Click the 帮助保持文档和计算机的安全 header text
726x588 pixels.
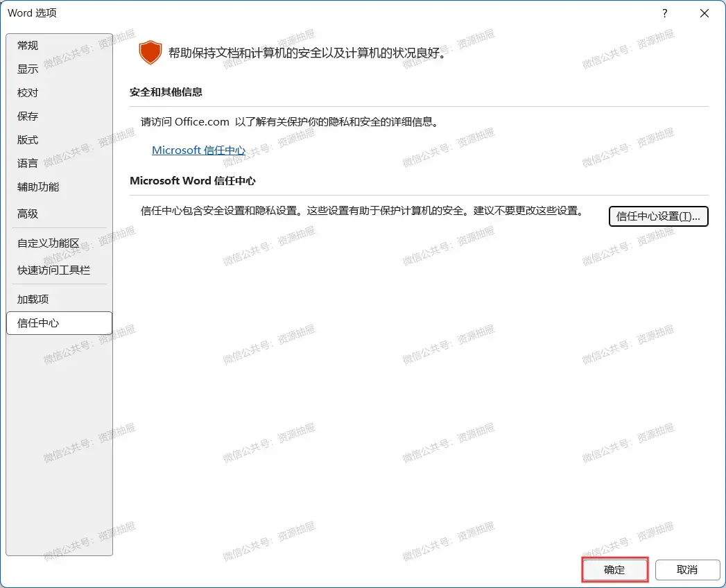[x=309, y=53]
